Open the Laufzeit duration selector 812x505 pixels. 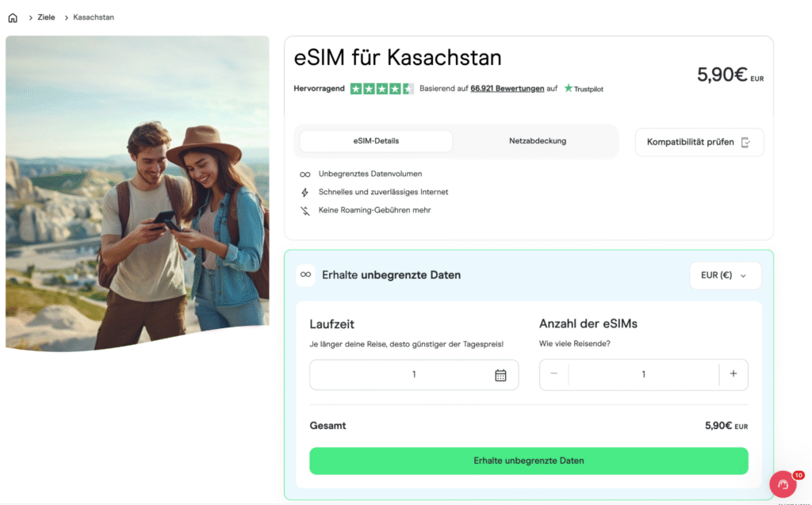pos(414,374)
